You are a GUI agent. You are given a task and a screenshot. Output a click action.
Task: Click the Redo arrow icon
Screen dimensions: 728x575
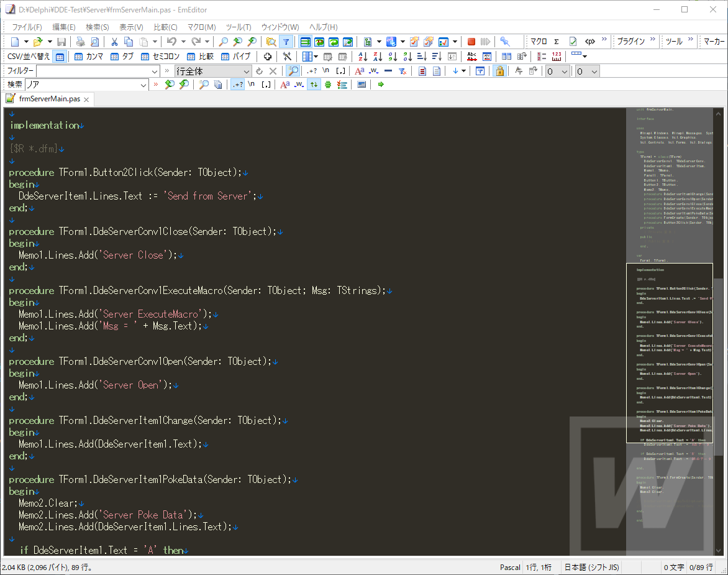[196, 42]
